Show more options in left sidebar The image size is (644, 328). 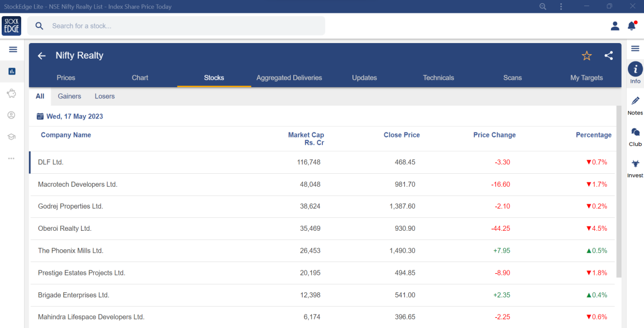click(x=11, y=159)
